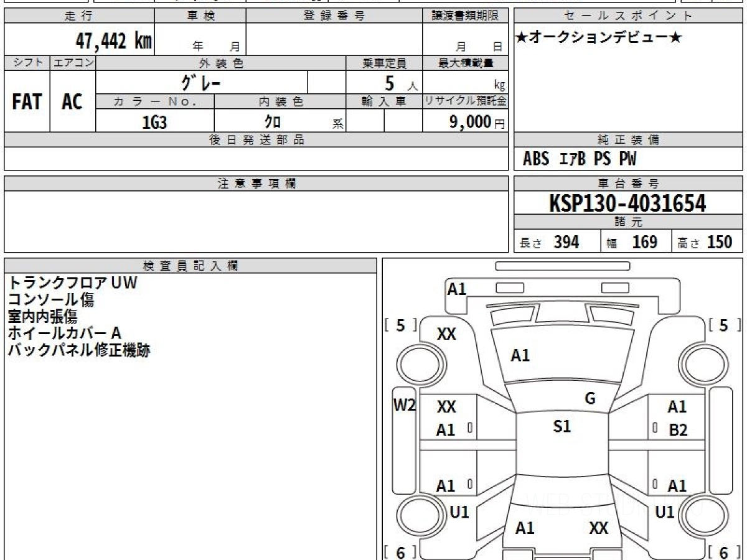Click the カラーNo. header
The image size is (747, 560).
click(x=155, y=101)
